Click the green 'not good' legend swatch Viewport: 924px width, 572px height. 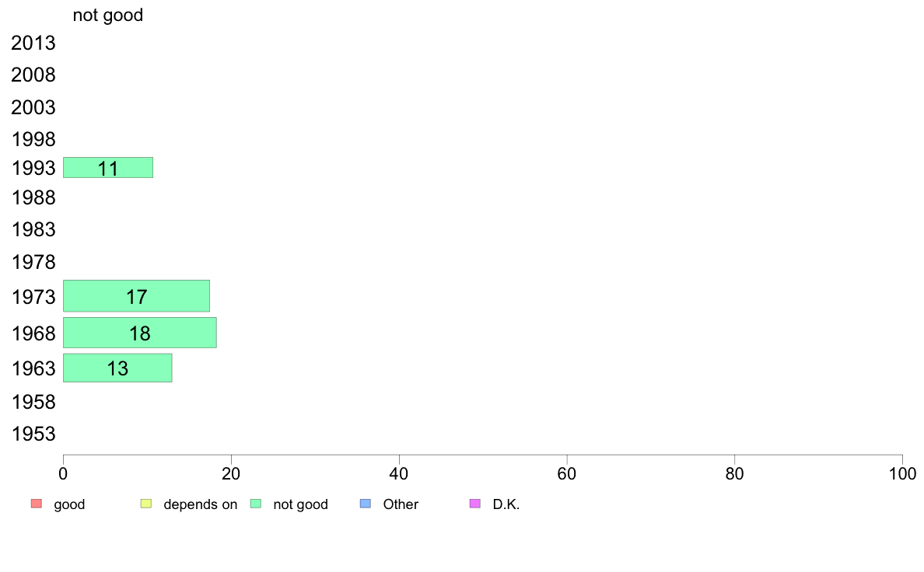click(x=256, y=504)
